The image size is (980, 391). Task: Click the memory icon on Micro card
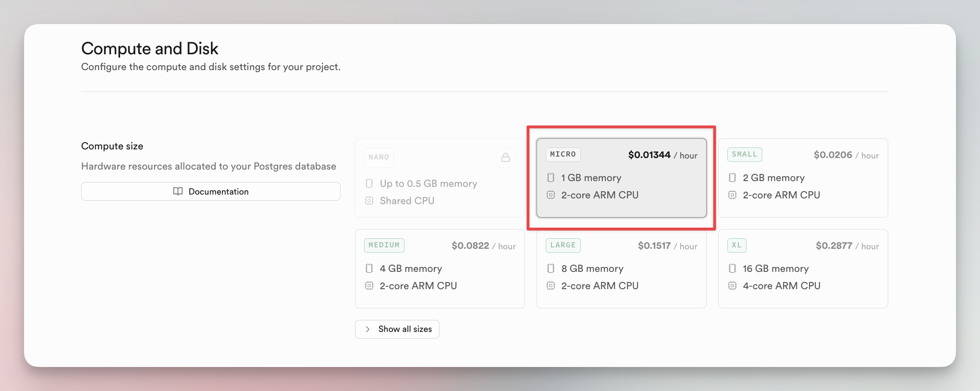pyautogui.click(x=551, y=178)
